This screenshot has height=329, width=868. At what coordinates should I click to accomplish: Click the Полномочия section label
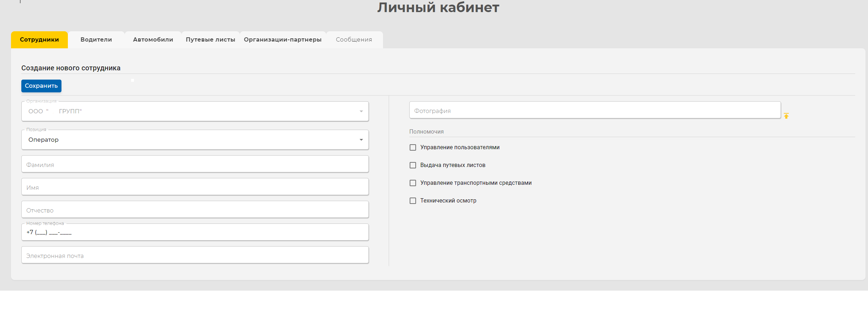point(426,132)
